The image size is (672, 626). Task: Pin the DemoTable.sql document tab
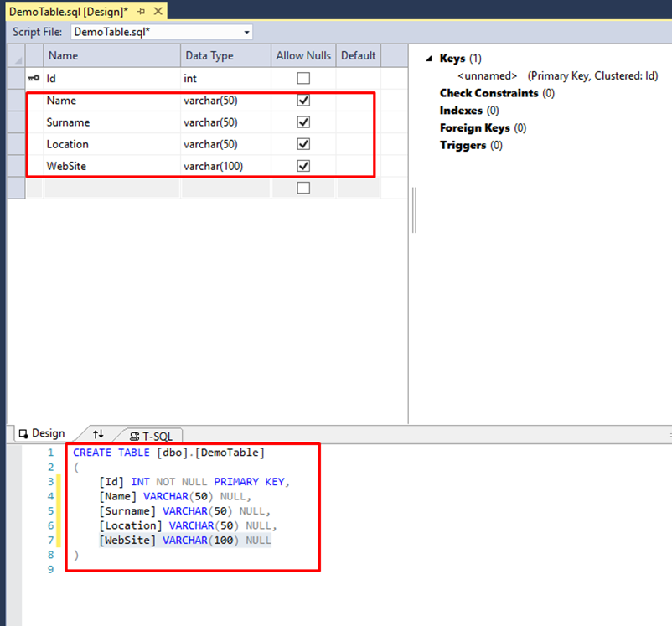140,12
